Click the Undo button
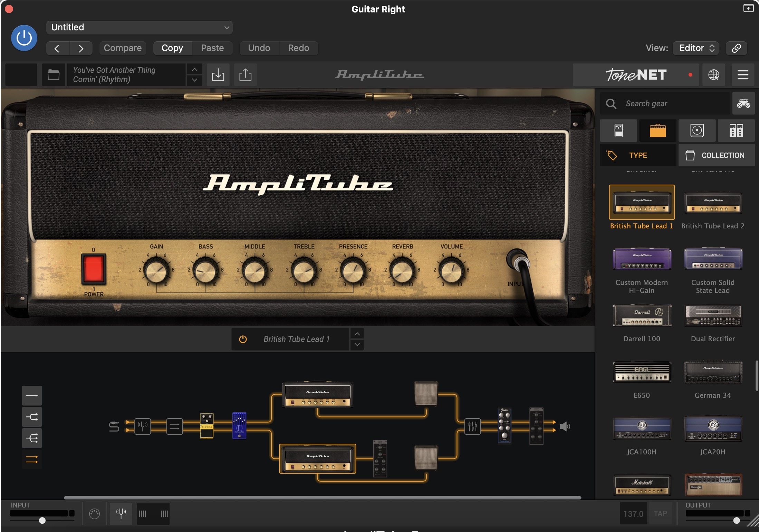Viewport: 759px width, 532px height. tap(259, 48)
